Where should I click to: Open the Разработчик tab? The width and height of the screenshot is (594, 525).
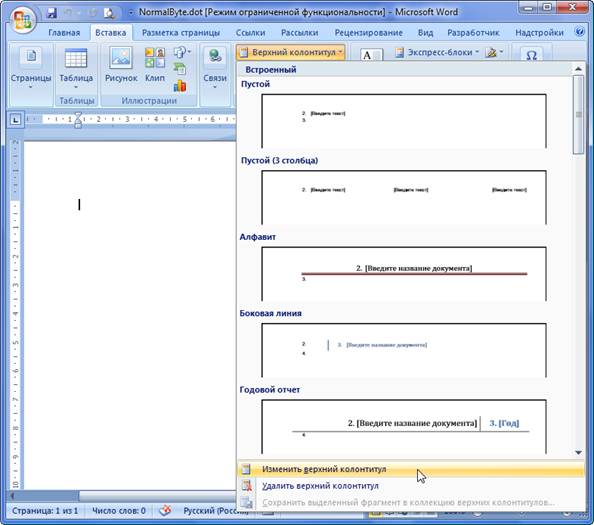[x=473, y=33]
